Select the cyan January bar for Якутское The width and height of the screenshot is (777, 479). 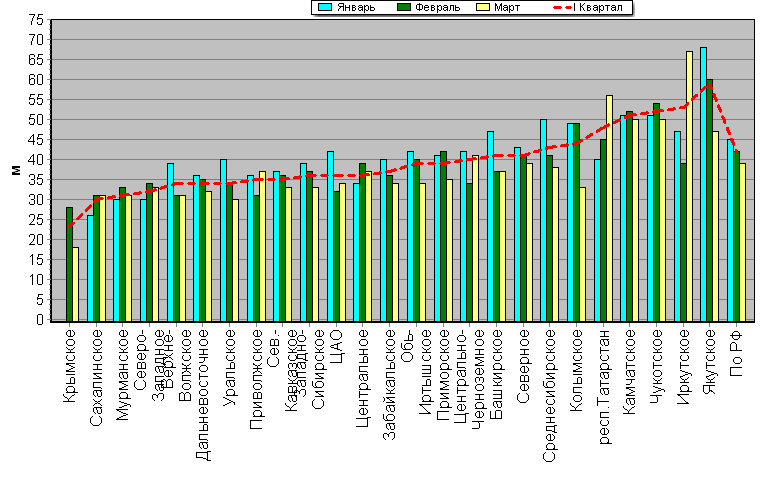tap(703, 184)
